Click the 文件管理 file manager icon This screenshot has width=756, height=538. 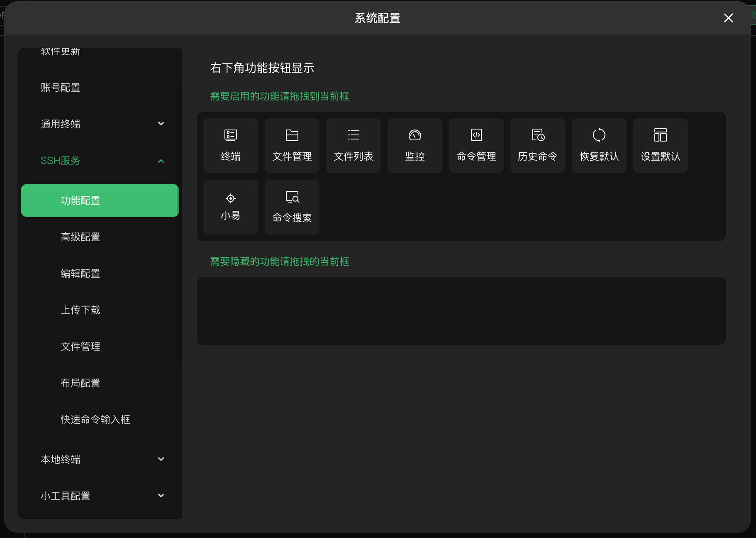(291, 145)
